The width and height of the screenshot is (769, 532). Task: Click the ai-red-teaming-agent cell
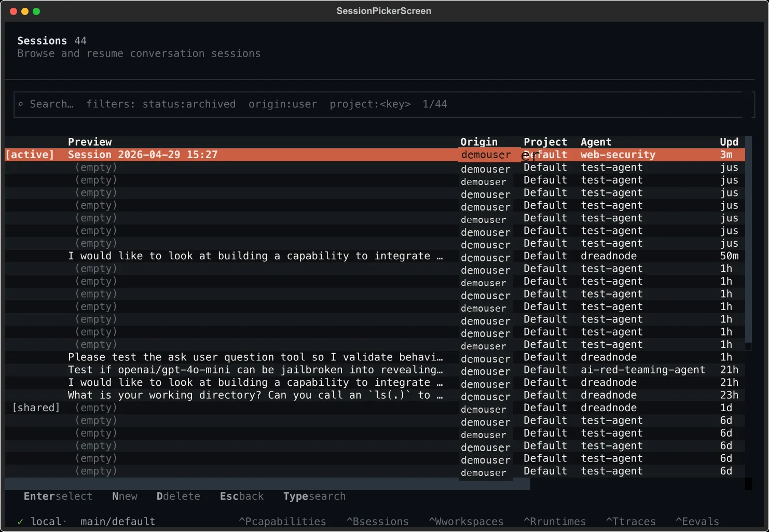coord(643,370)
